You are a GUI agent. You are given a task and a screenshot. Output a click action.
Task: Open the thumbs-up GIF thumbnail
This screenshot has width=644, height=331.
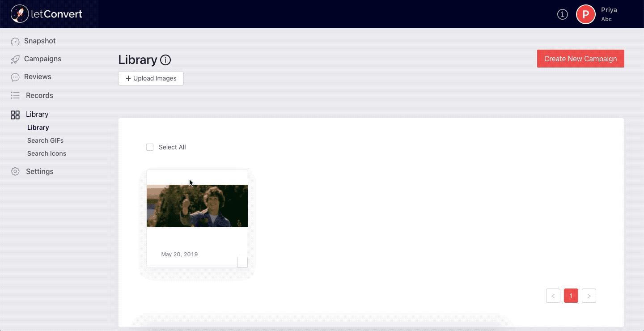[197, 206]
